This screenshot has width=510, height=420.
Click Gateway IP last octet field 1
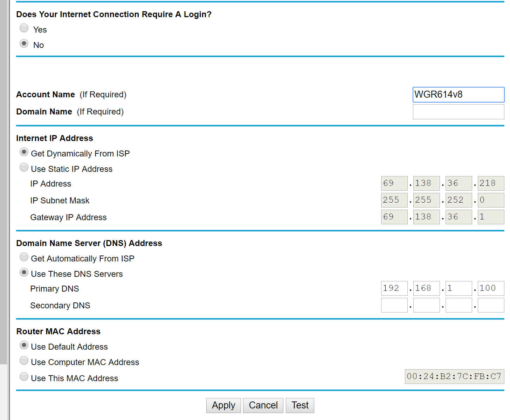(491, 217)
